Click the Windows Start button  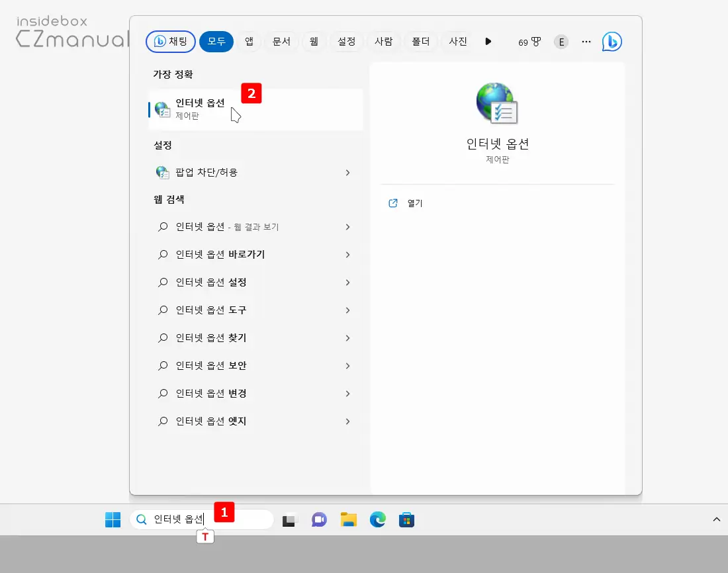pos(113,519)
